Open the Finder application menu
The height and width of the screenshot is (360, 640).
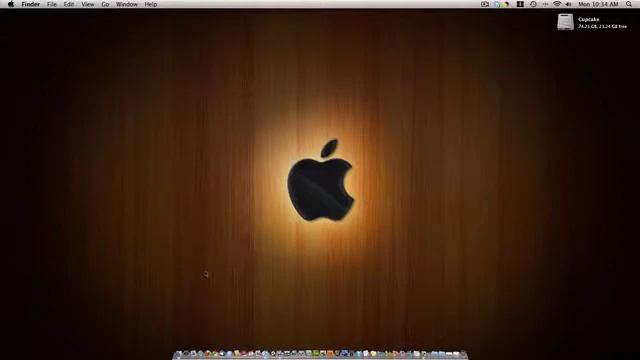click(x=31, y=4)
